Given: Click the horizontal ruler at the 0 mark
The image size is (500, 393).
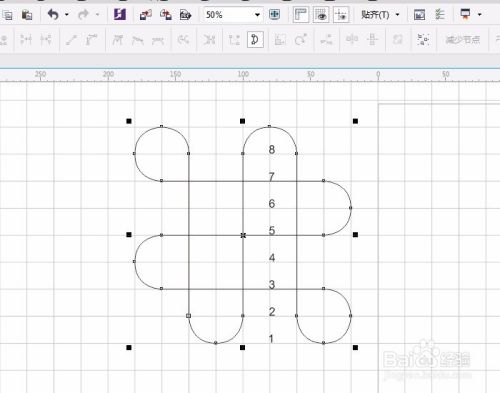Looking at the screenshot, I should tap(378, 75).
